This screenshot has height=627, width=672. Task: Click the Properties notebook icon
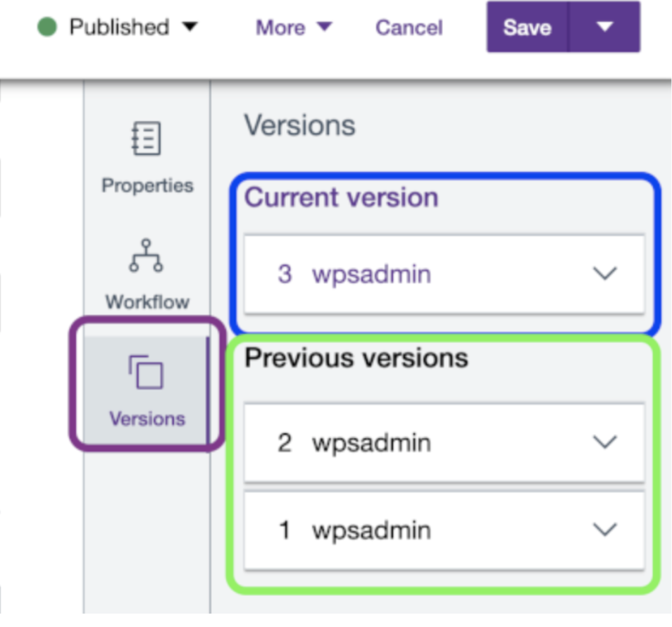pos(147,139)
